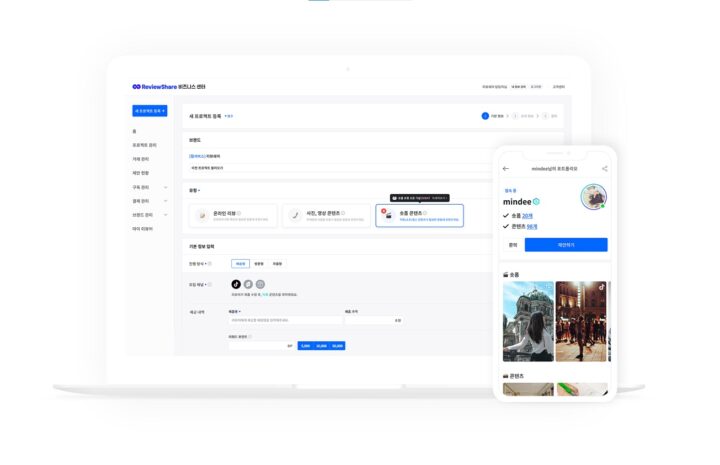Click mindee's profile avatar on phone

pyautogui.click(x=594, y=196)
